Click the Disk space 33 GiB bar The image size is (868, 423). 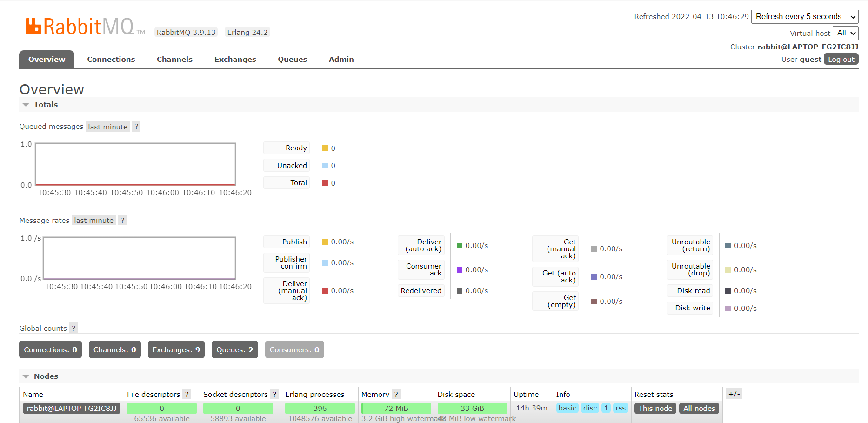472,408
